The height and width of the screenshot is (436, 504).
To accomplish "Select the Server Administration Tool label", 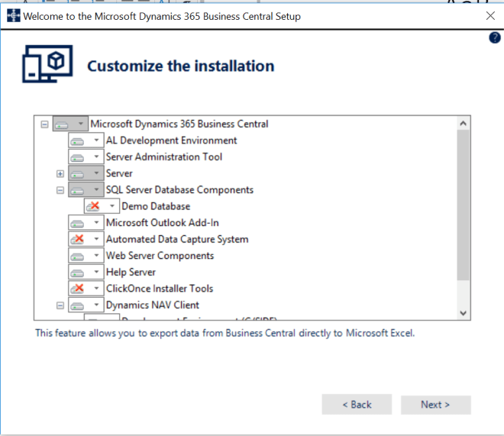I will (164, 157).
